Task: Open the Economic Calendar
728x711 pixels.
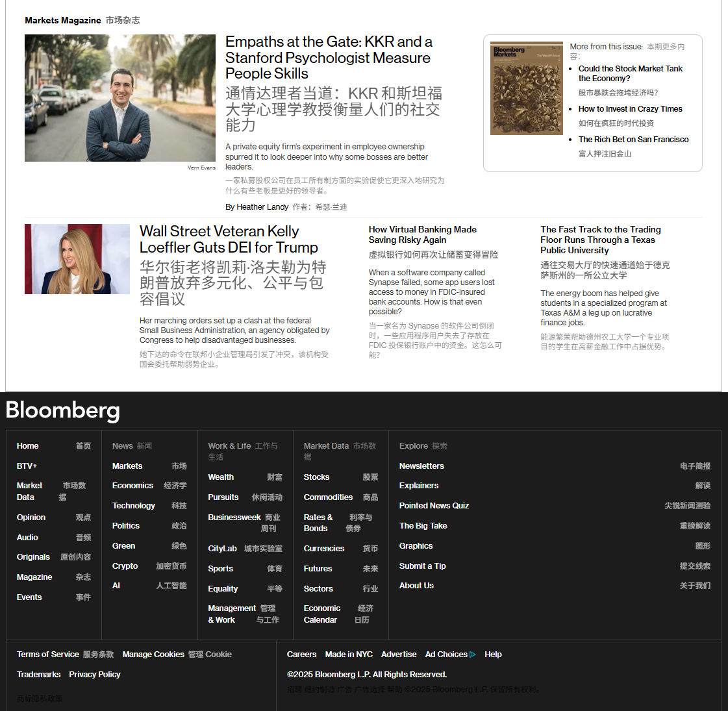Action: [x=322, y=614]
